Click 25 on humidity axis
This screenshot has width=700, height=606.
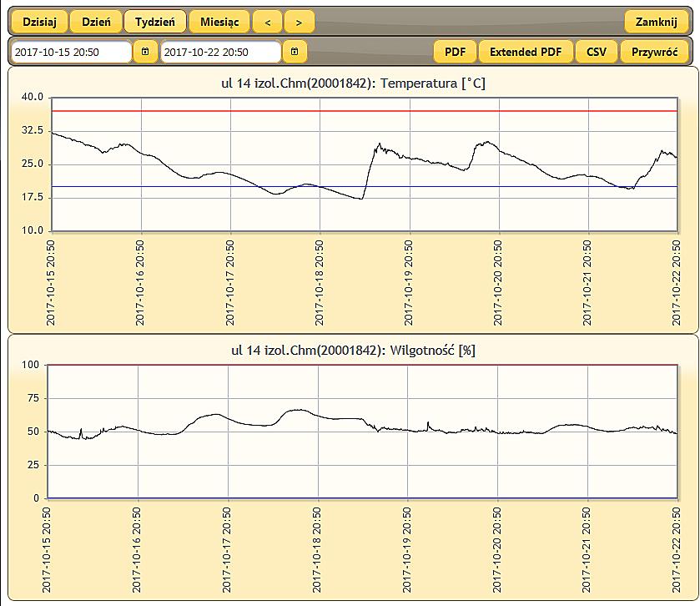(33, 465)
